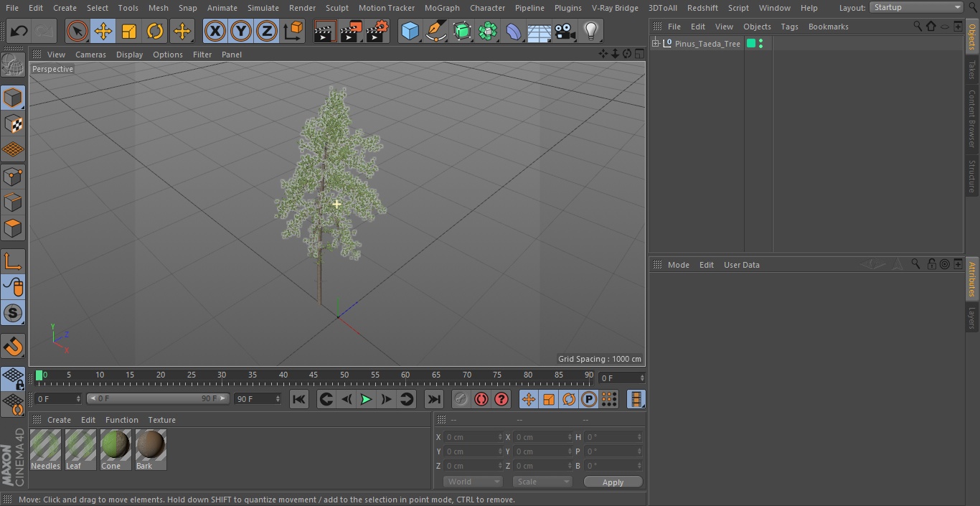Open the Layers tab

pos(972,317)
